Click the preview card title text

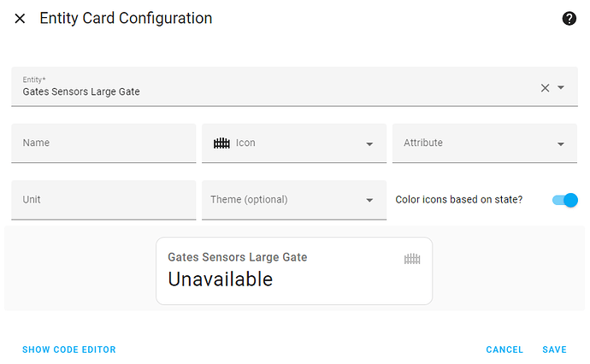237,256
